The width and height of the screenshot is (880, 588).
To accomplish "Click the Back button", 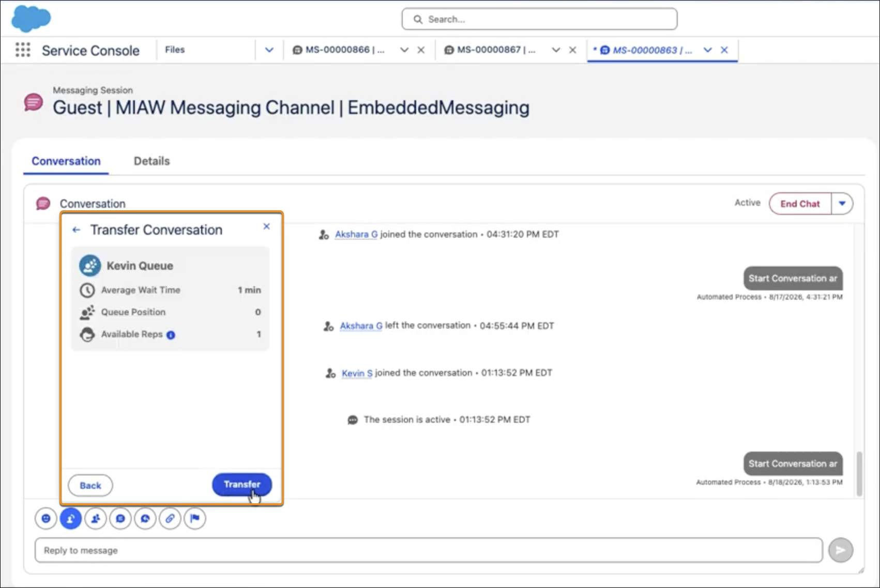I will point(90,486).
